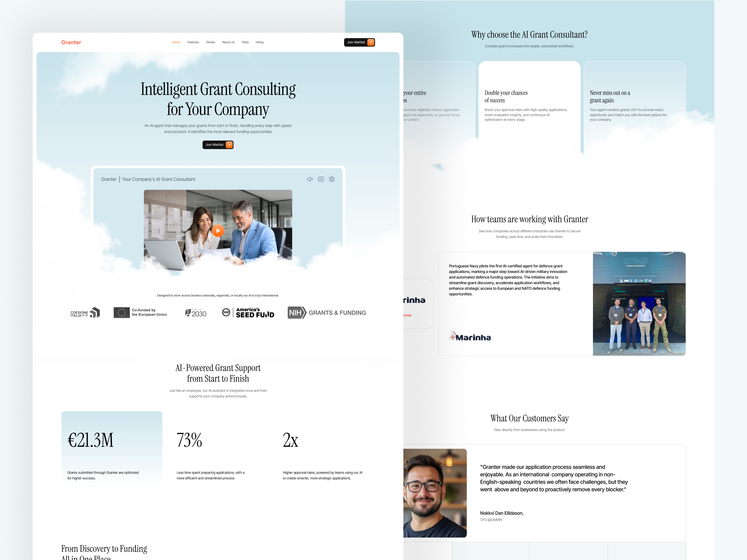
Task: Click the customer portrait photo
Action: pos(435,493)
